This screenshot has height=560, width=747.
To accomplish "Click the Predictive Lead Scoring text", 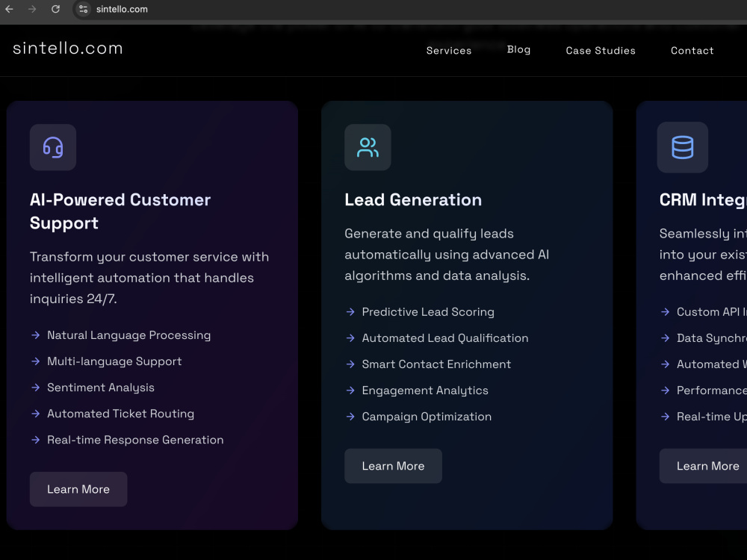I will pos(428,312).
